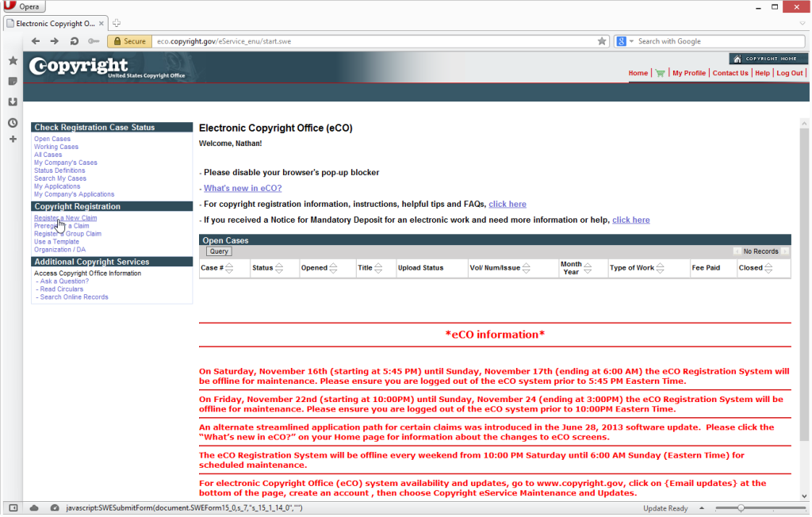Sort by Vol/Num/Issue column arrows
The height and width of the screenshot is (517, 812).
click(527, 268)
